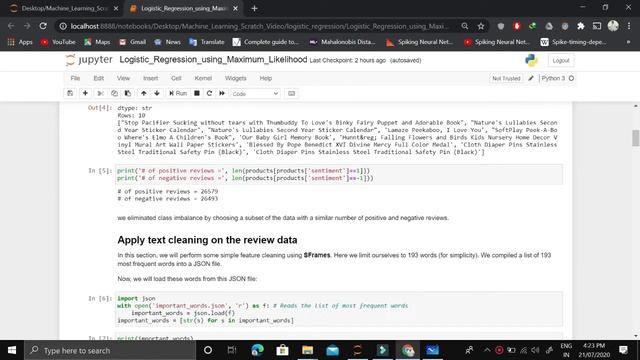The height and width of the screenshot is (360, 640).
Task: Click the pencil edit icon near Not Trusted
Action: [531, 78]
